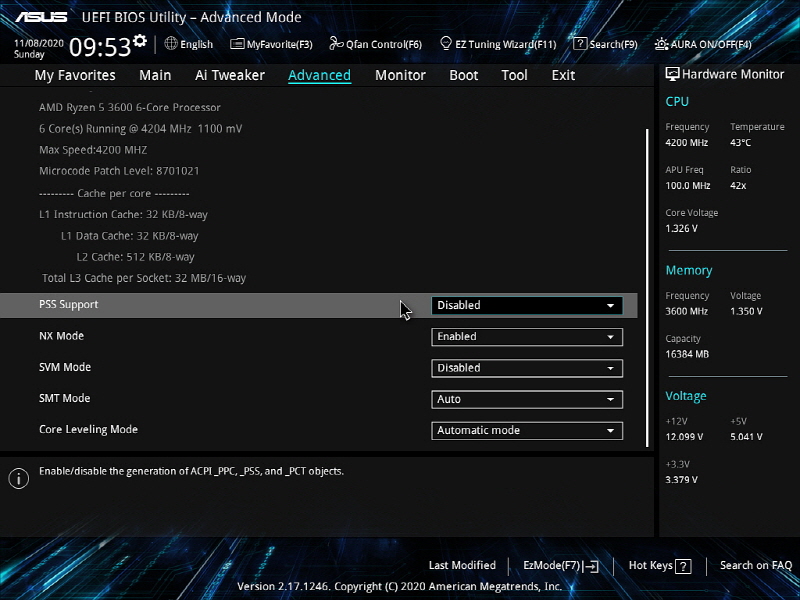Click the 6 Core(s) Running @ 4204 MHz line
800x600 pixels.
[140, 129]
